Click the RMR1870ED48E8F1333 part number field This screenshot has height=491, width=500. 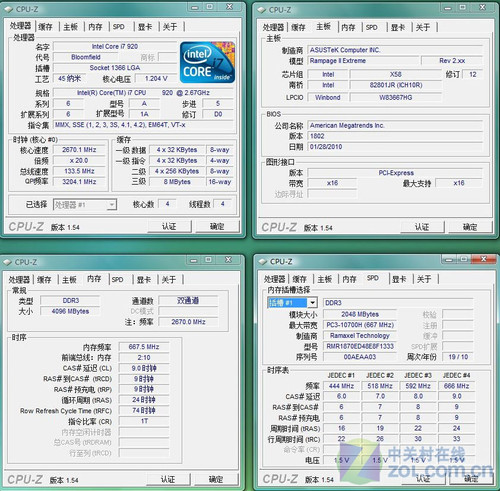(360, 346)
